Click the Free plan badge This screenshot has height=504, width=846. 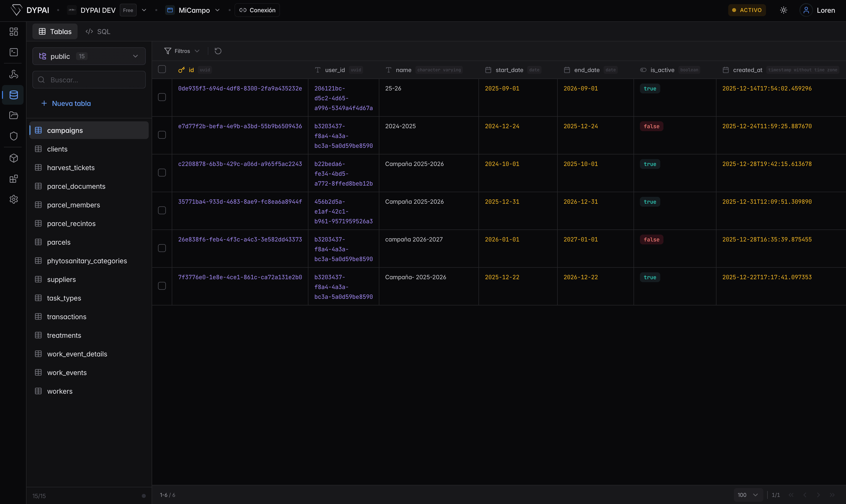point(128,10)
